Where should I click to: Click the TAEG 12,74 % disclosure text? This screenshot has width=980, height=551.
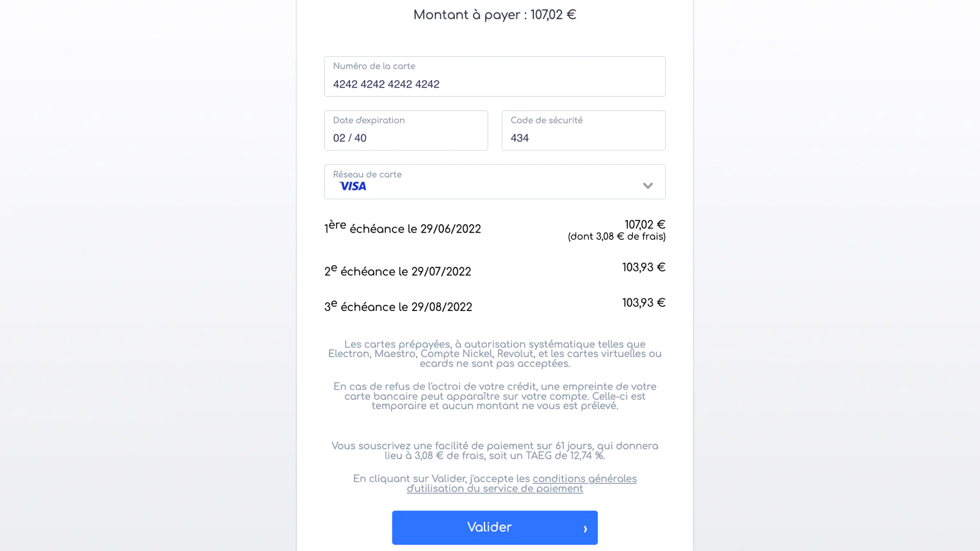coord(494,451)
